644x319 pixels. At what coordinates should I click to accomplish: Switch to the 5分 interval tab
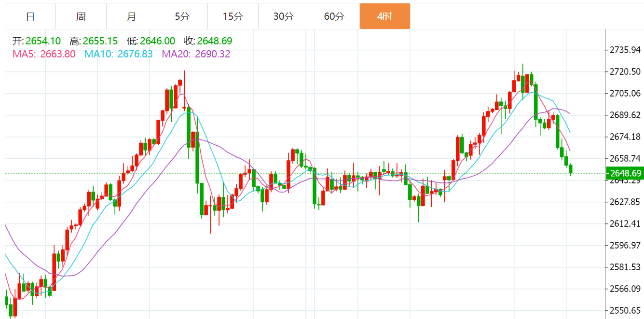[182, 16]
